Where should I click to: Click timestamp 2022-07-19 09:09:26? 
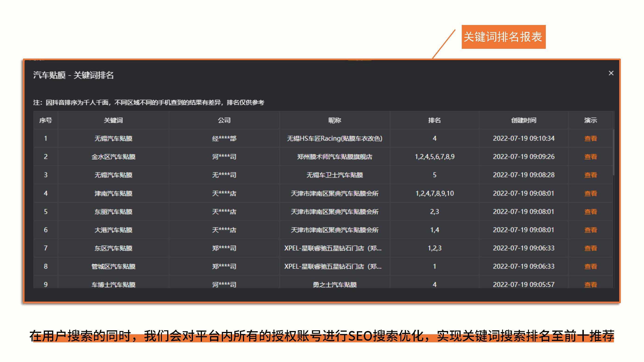524,157
